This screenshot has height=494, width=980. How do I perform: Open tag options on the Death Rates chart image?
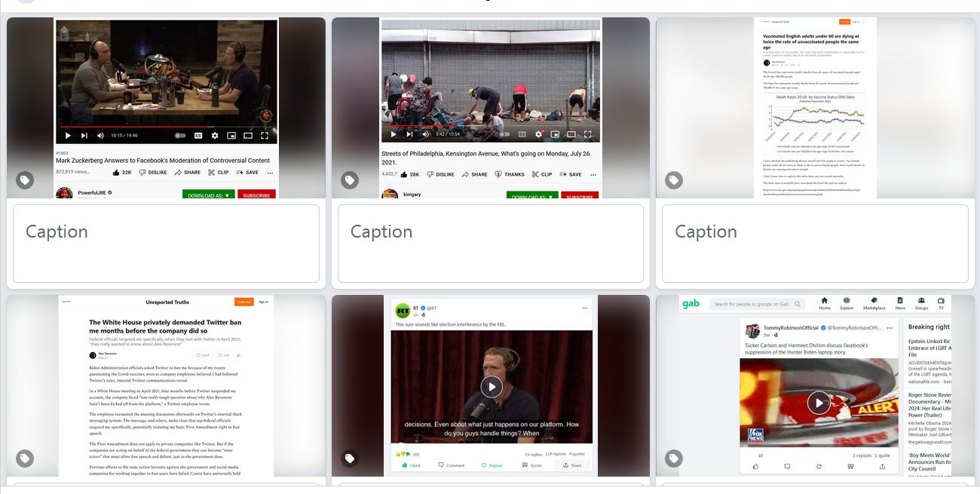tap(674, 180)
